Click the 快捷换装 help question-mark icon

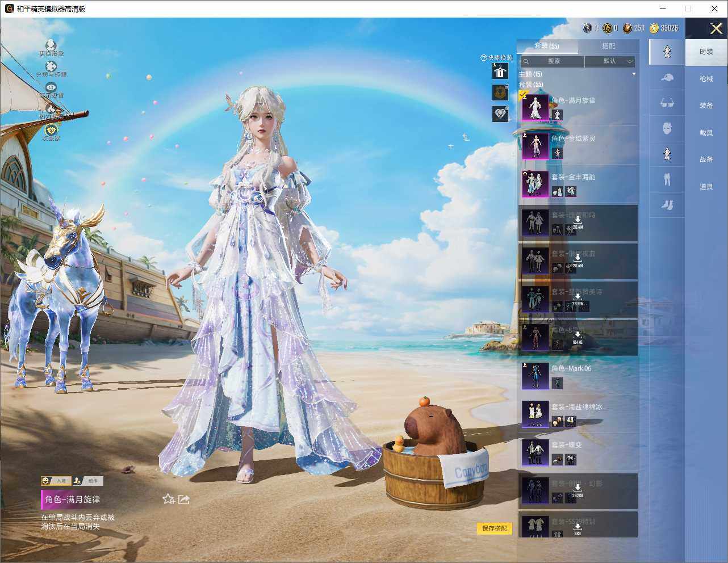(484, 57)
